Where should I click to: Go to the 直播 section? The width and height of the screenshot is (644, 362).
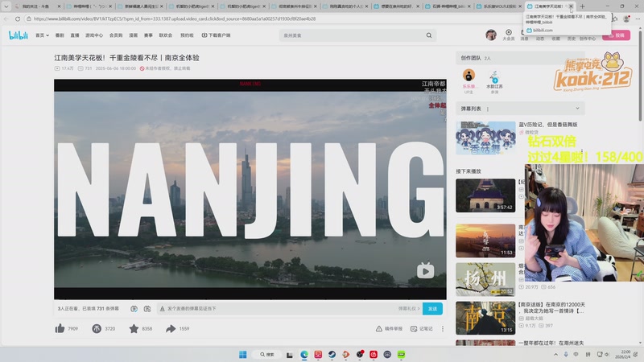click(75, 35)
